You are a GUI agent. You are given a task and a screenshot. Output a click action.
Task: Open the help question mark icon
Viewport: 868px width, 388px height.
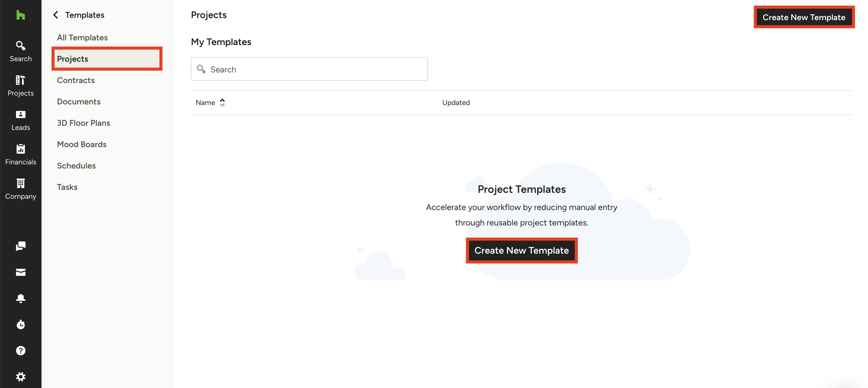pyautogui.click(x=20, y=351)
